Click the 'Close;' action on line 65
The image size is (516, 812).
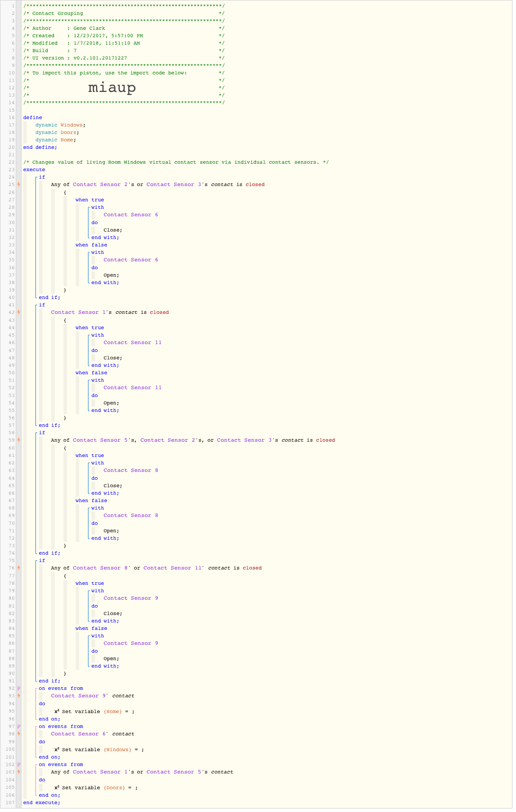coord(113,486)
